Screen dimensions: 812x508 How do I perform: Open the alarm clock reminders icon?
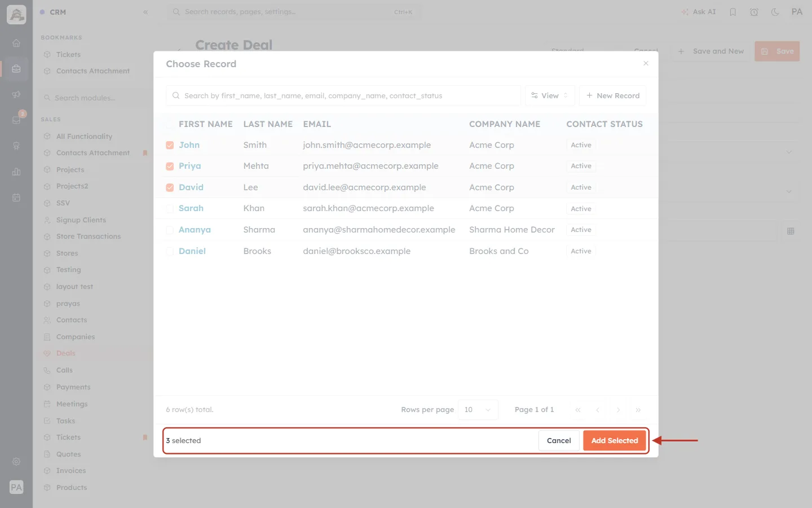754,12
